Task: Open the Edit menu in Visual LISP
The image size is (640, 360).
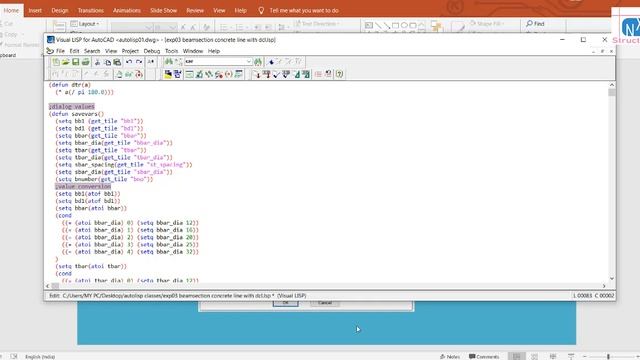Action: tap(74, 51)
